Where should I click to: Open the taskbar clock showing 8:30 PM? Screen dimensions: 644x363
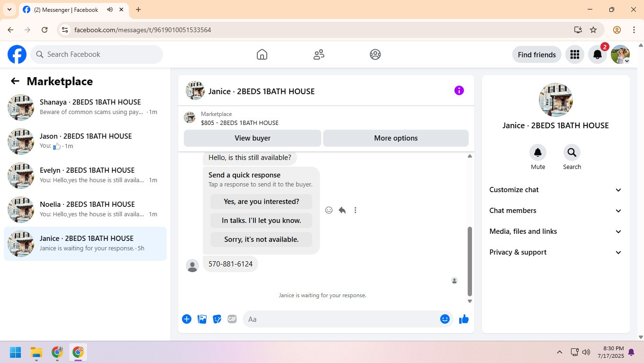611,352
